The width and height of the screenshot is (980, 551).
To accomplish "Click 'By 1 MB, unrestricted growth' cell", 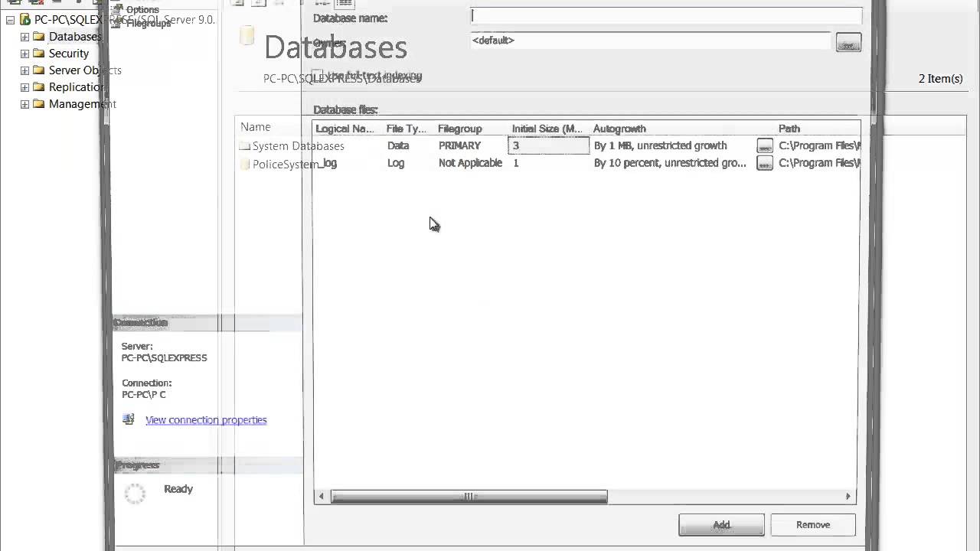I will coord(660,145).
